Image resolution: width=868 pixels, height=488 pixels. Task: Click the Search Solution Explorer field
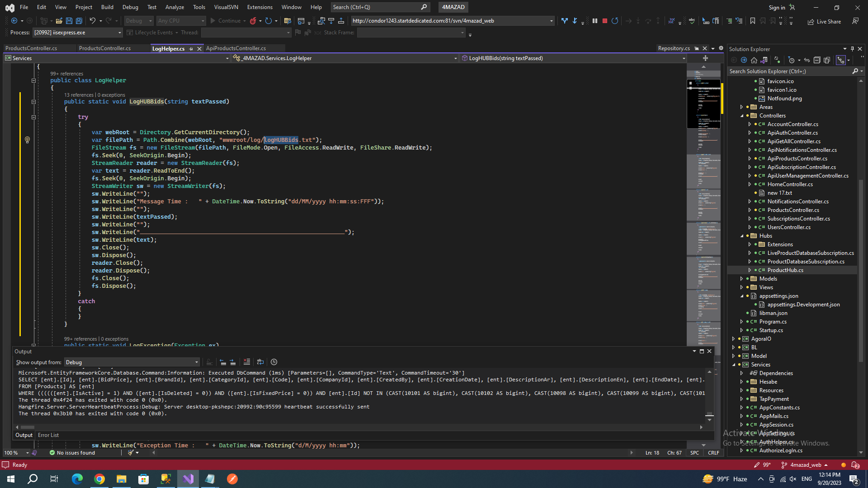pos(789,71)
